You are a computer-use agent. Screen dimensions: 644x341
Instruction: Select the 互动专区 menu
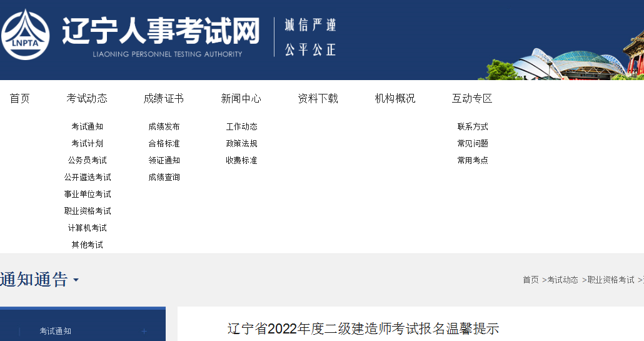[472, 98]
